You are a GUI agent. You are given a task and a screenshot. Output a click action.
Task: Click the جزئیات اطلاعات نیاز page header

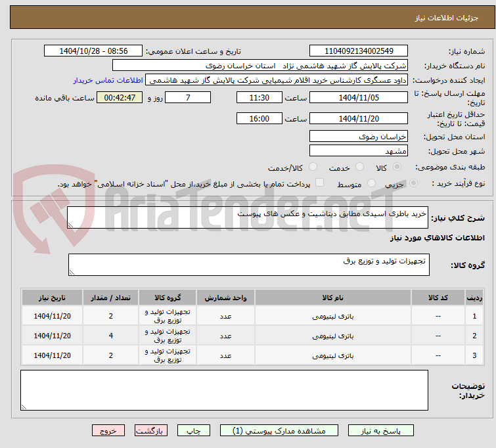click(x=446, y=18)
